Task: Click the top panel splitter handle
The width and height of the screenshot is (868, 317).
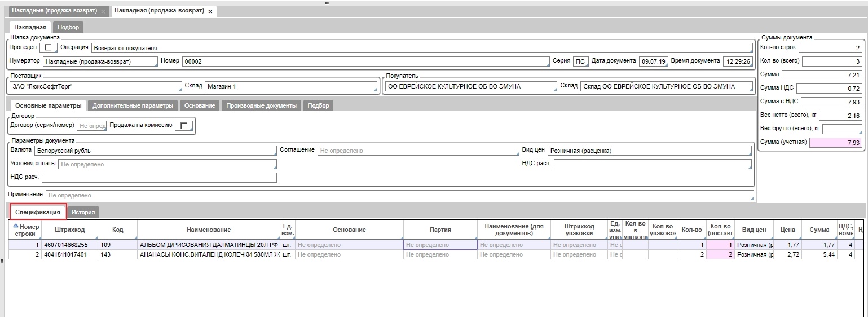Action: pyautogui.click(x=325, y=3)
